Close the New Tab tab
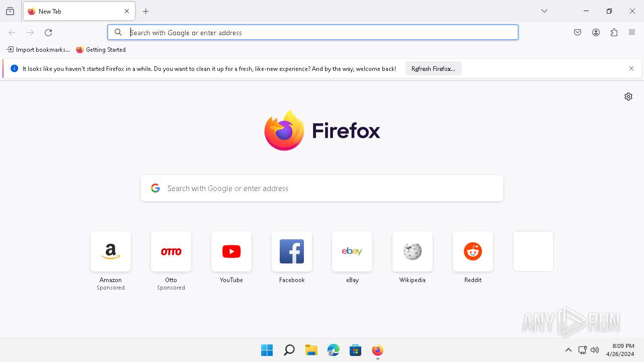Screen dimensions: 644x362 (x=127, y=11)
